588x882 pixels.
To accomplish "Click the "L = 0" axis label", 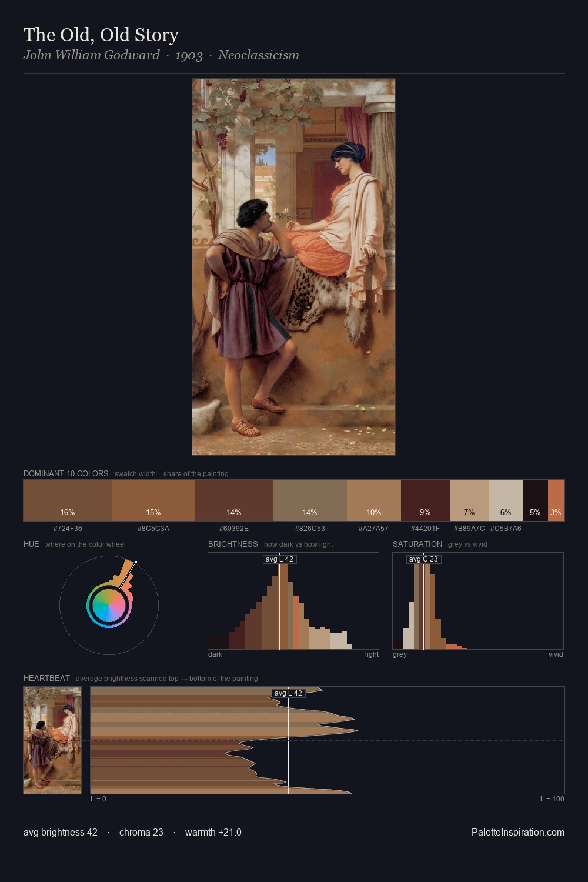I will click(x=98, y=799).
